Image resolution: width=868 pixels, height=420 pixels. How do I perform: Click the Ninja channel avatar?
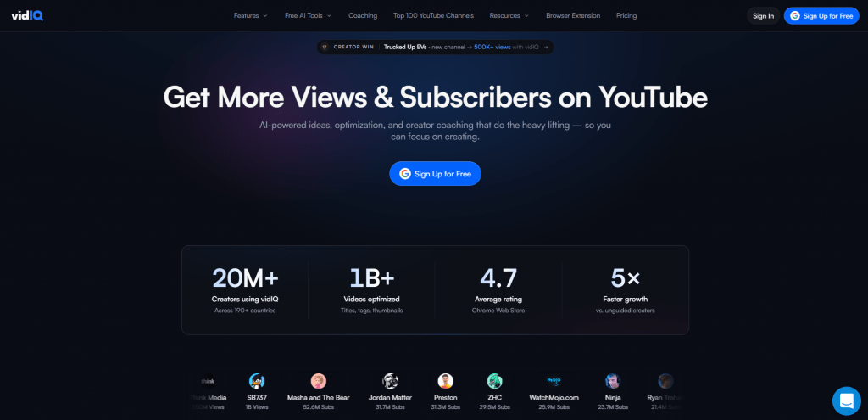(x=613, y=381)
